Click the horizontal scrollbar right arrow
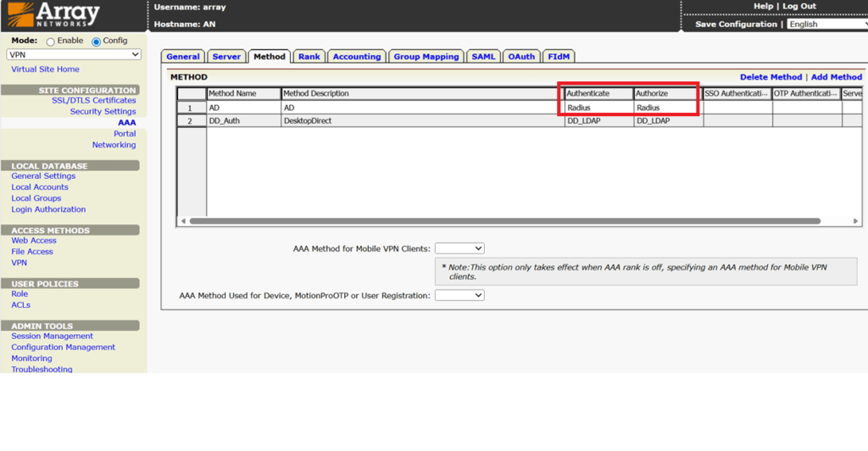Image resolution: width=868 pixels, height=451 pixels. (855, 220)
